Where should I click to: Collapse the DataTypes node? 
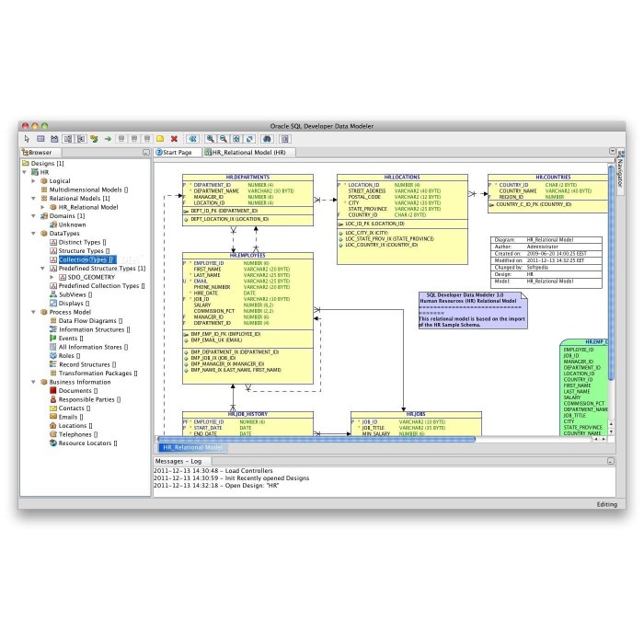coord(34,234)
